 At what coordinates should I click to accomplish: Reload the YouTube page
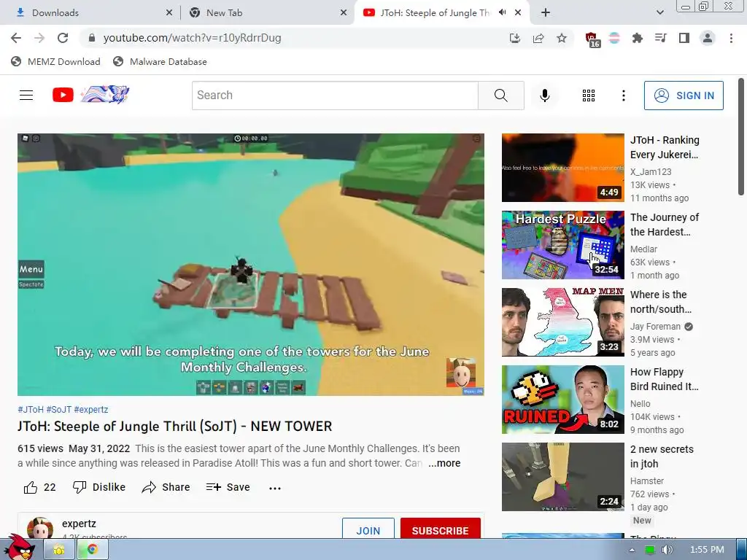point(63,38)
